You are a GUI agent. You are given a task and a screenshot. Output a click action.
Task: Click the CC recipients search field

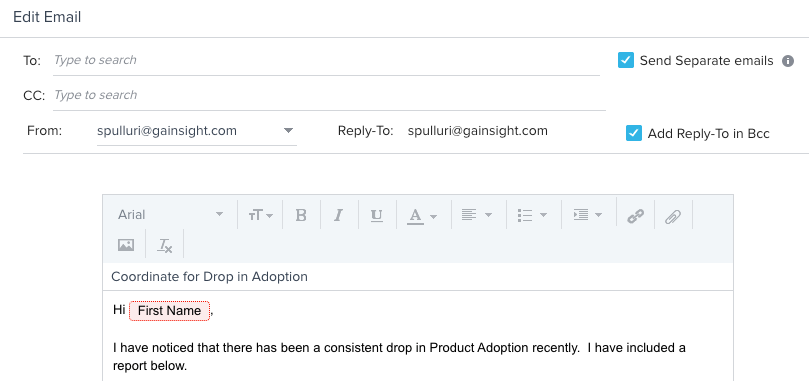(329, 96)
